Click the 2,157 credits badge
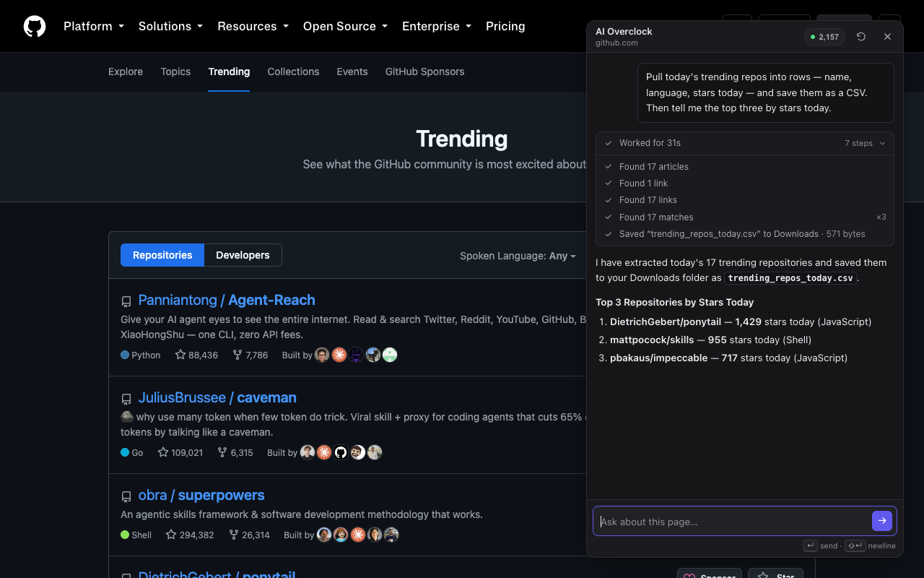 (x=824, y=37)
